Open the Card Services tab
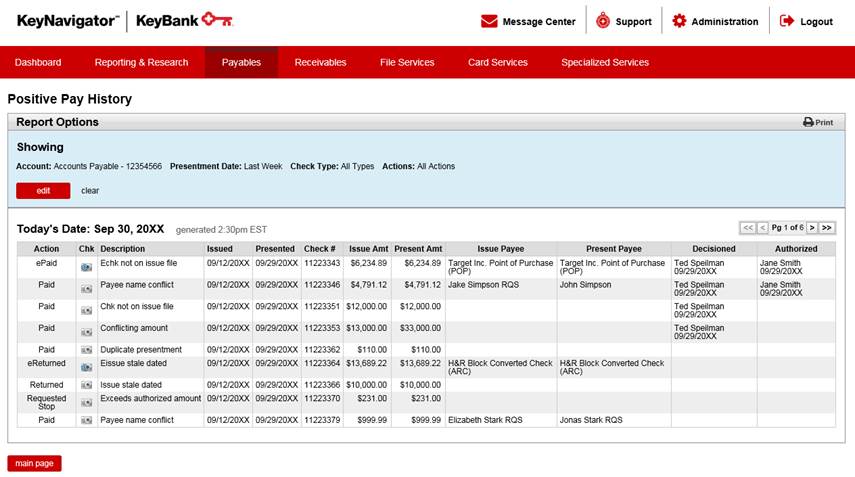855x477 pixels. point(497,62)
